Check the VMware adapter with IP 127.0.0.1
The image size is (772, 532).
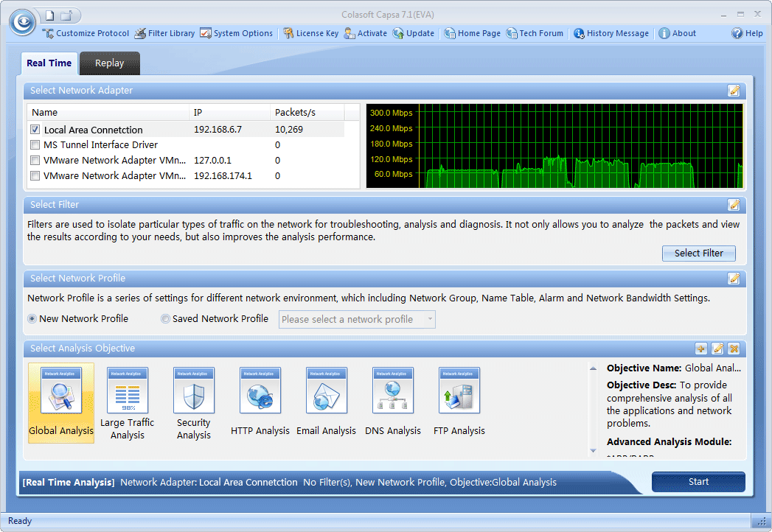pos(35,161)
